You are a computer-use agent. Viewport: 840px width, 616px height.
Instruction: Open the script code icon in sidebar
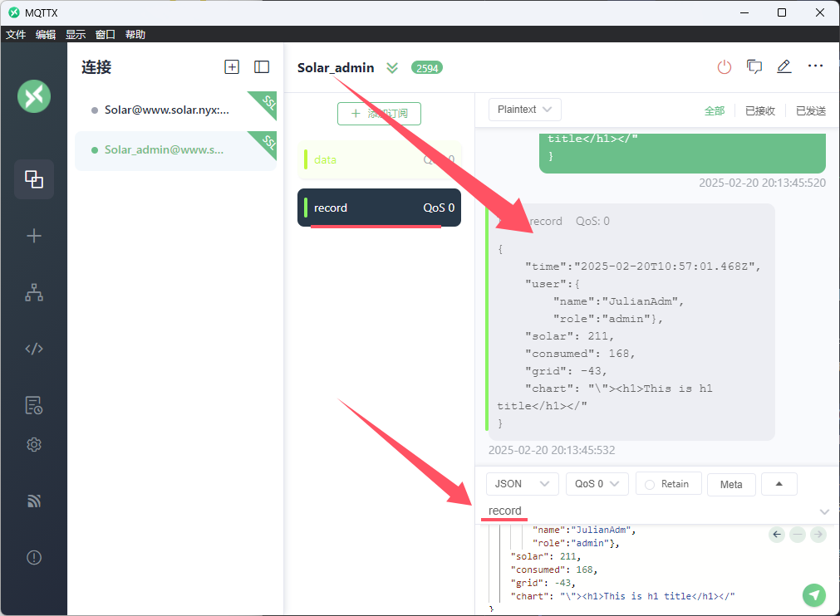34,349
